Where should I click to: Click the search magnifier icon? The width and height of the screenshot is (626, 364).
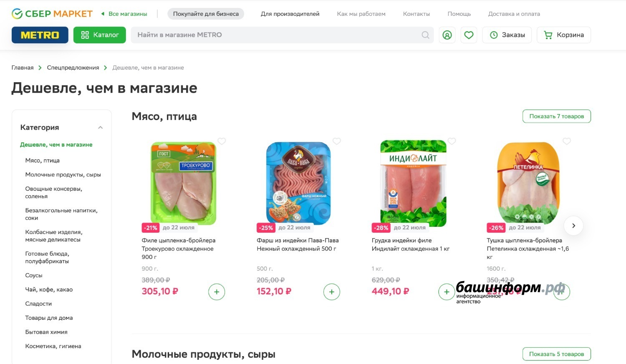pyautogui.click(x=425, y=35)
